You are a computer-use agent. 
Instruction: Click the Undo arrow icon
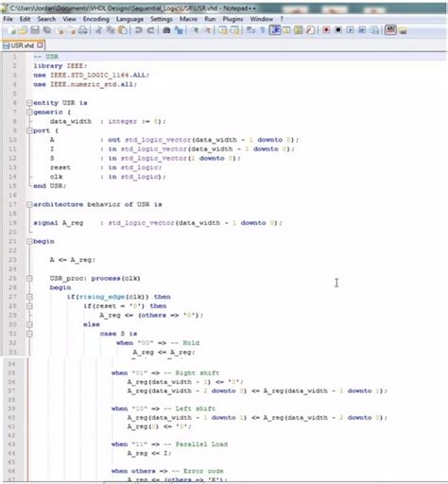click(x=138, y=30)
